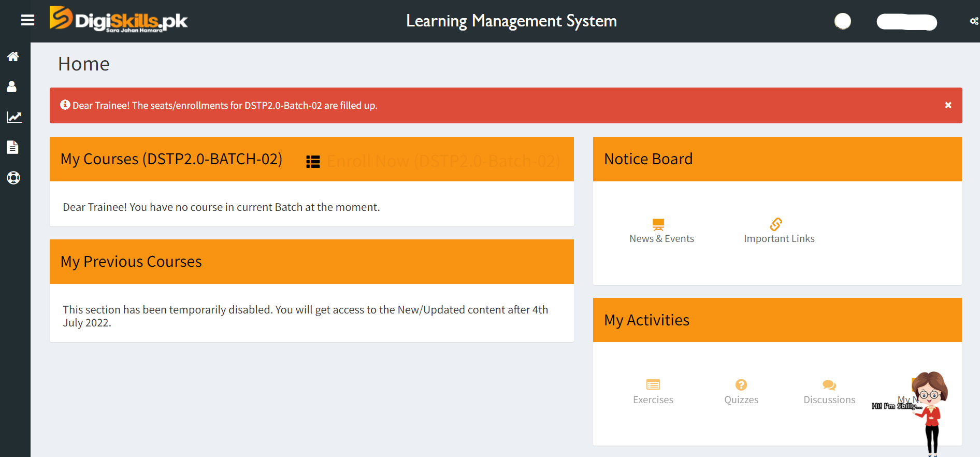Open the username dropdown in header
The image size is (980, 457).
[906, 22]
